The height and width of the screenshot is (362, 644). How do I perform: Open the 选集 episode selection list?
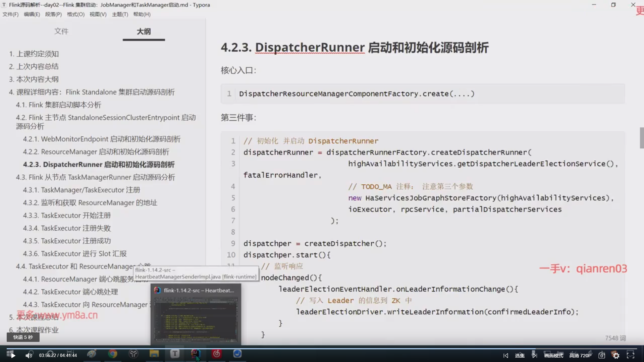tap(520, 356)
